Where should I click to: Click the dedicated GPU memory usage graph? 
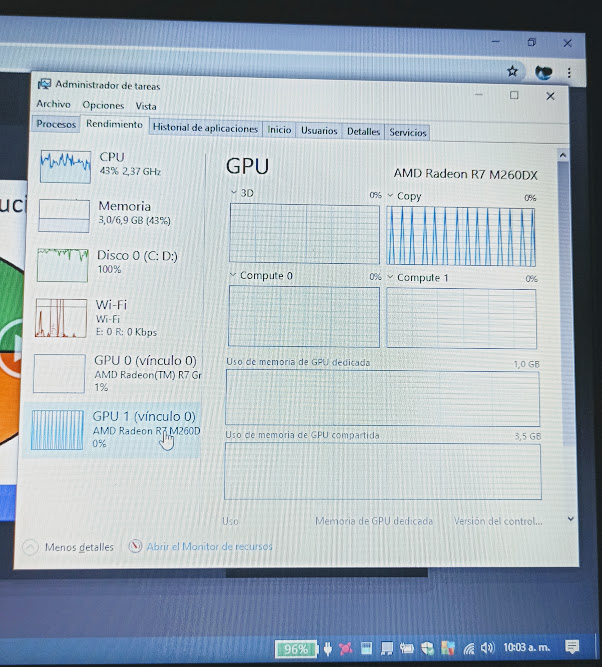coord(382,398)
